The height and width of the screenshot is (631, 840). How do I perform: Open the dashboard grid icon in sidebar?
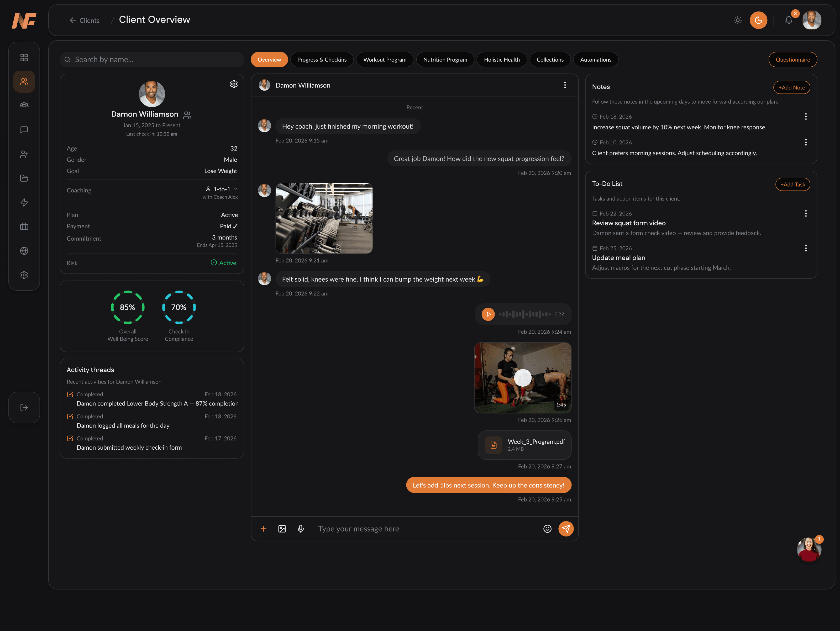click(24, 57)
